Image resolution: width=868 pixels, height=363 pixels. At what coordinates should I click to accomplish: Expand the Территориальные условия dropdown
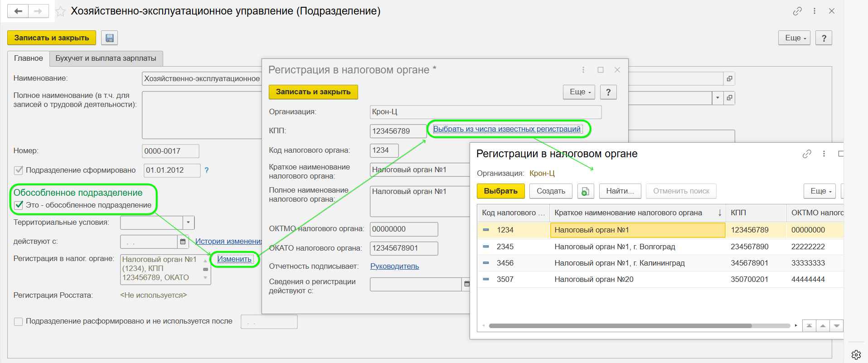coord(189,223)
